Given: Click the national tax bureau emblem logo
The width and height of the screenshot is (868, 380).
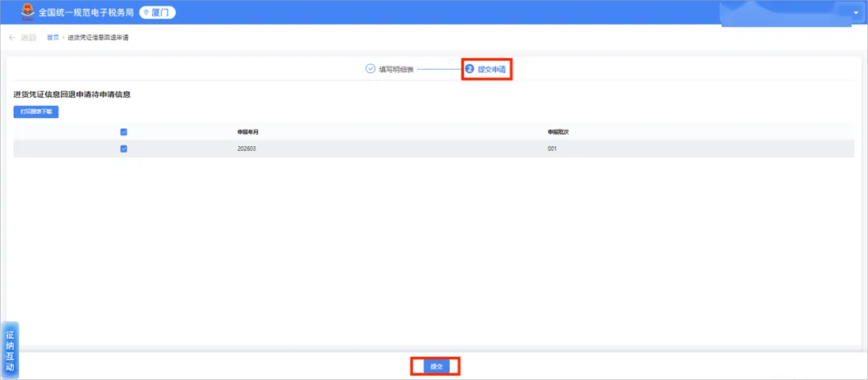Looking at the screenshot, I should (27, 11).
